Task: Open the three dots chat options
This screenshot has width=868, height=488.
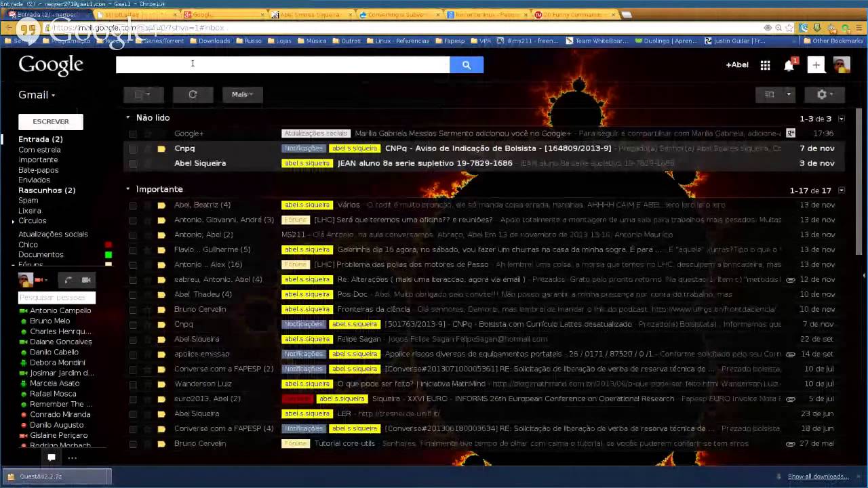Action: pyautogui.click(x=72, y=457)
